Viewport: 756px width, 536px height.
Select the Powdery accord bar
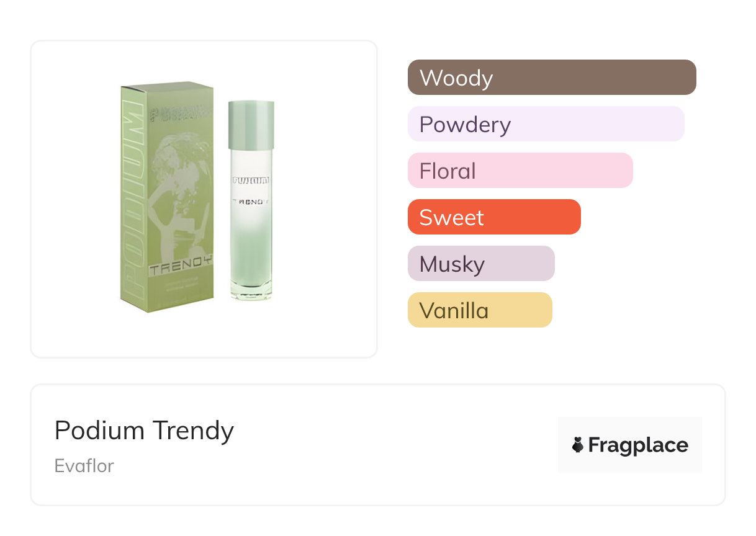[546, 124]
